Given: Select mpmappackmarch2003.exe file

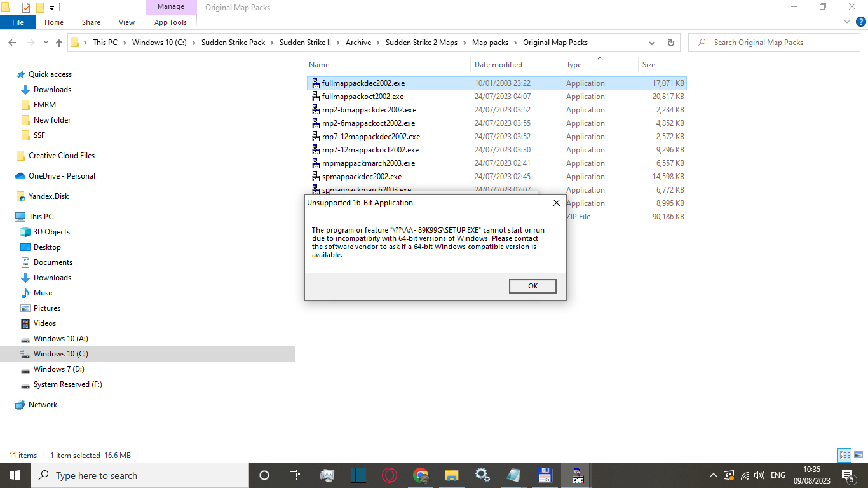Looking at the screenshot, I should (x=368, y=163).
